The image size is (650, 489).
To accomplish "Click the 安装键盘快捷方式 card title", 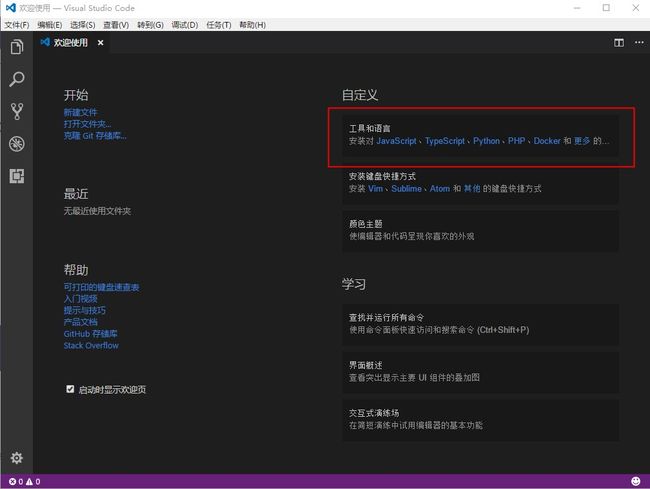I will click(x=382, y=176).
